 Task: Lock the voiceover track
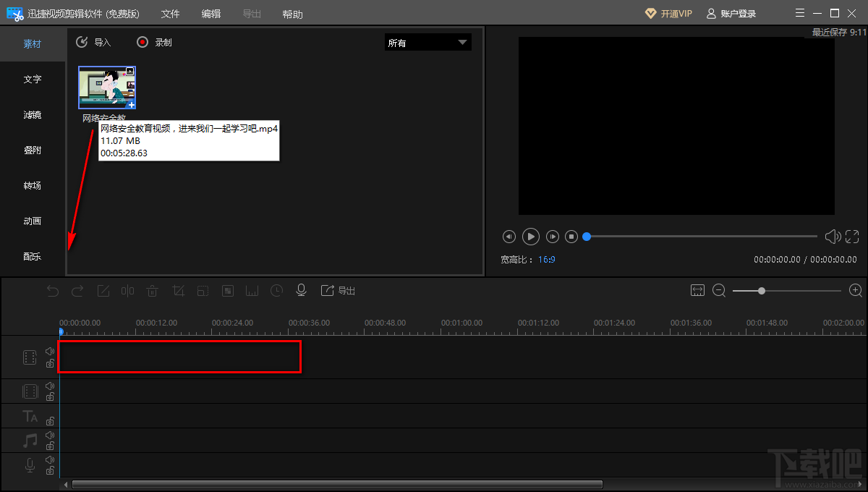pos(50,471)
